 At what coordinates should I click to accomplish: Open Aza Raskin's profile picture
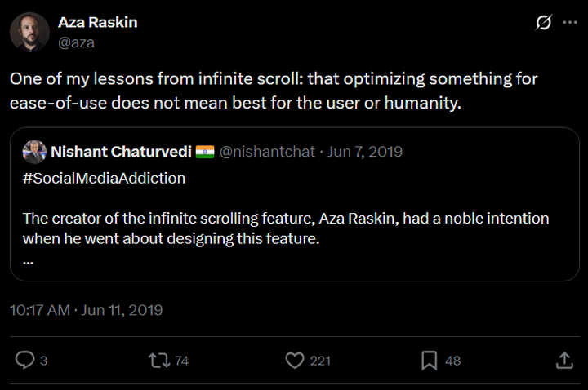29,33
